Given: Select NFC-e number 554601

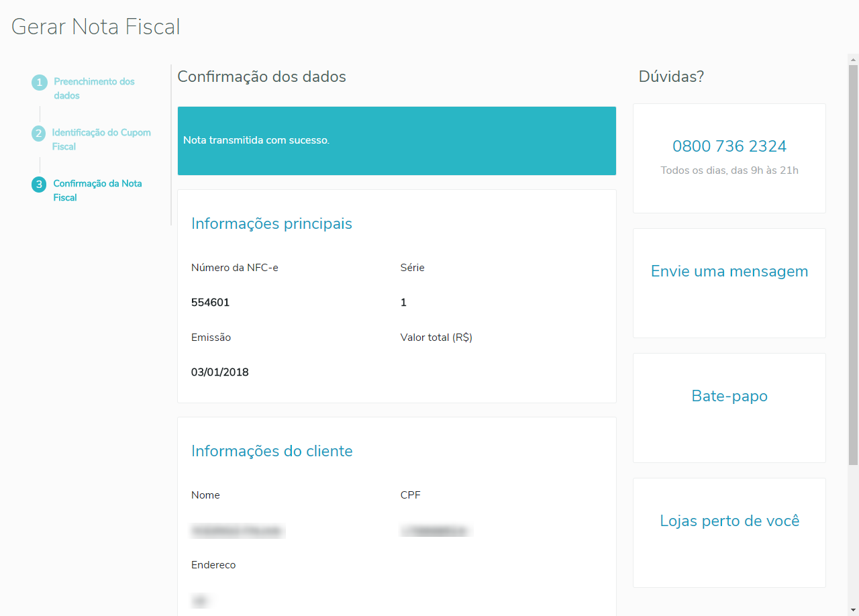Looking at the screenshot, I should coord(210,303).
